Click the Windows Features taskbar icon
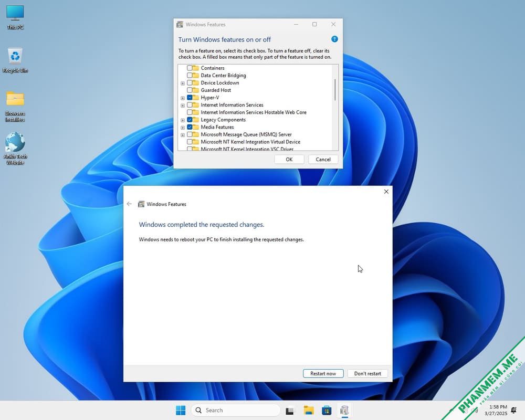The image size is (525, 420). (x=344, y=410)
